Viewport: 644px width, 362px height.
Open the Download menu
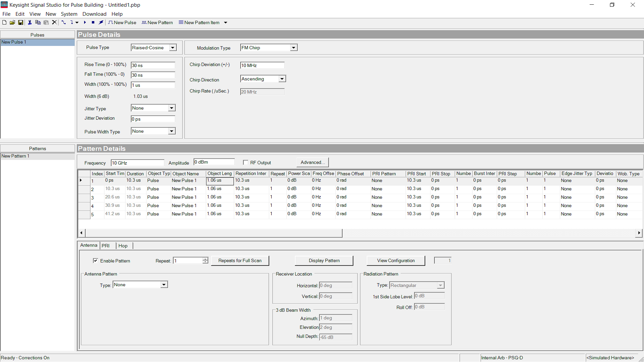[94, 14]
